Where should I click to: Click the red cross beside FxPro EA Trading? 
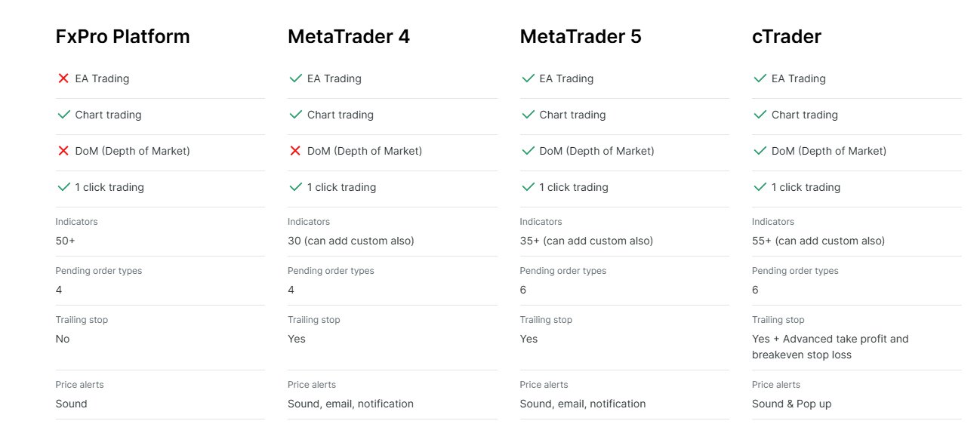[63, 78]
